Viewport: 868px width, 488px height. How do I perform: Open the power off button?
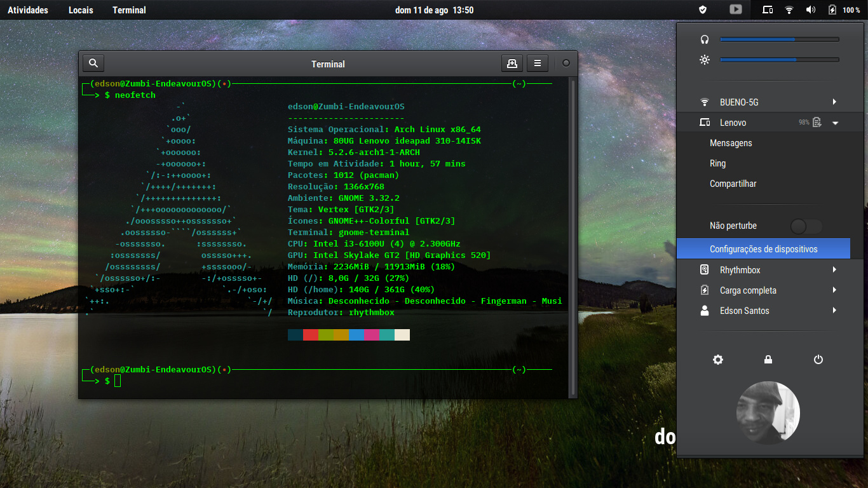[818, 360]
